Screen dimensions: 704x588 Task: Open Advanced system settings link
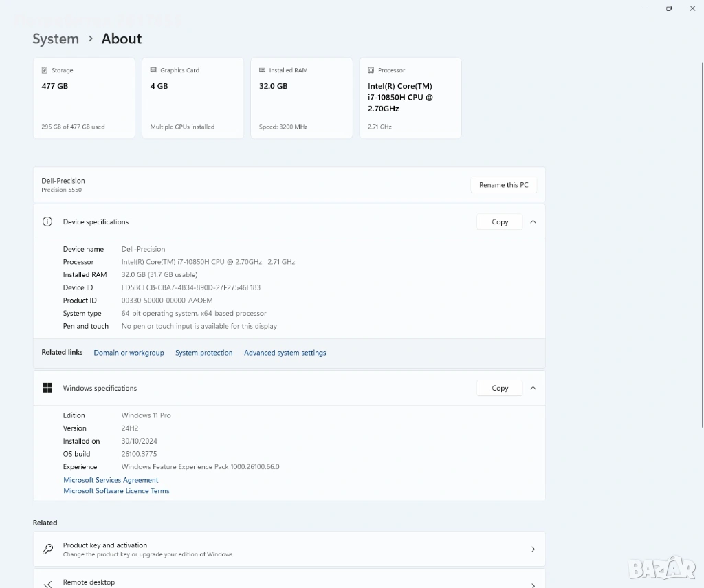click(x=285, y=353)
